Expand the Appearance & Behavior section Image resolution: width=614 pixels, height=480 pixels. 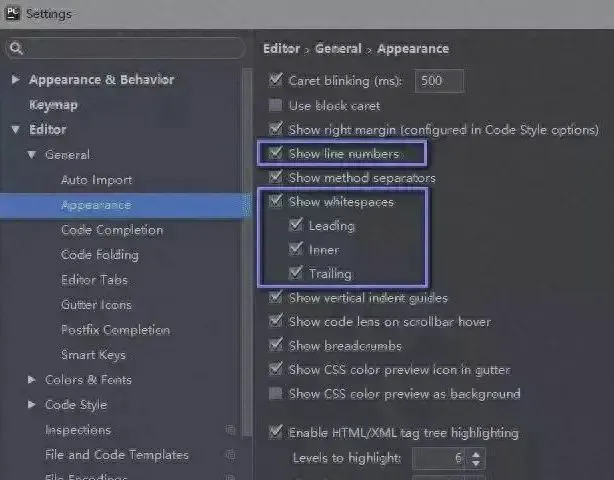coord(15,80)
